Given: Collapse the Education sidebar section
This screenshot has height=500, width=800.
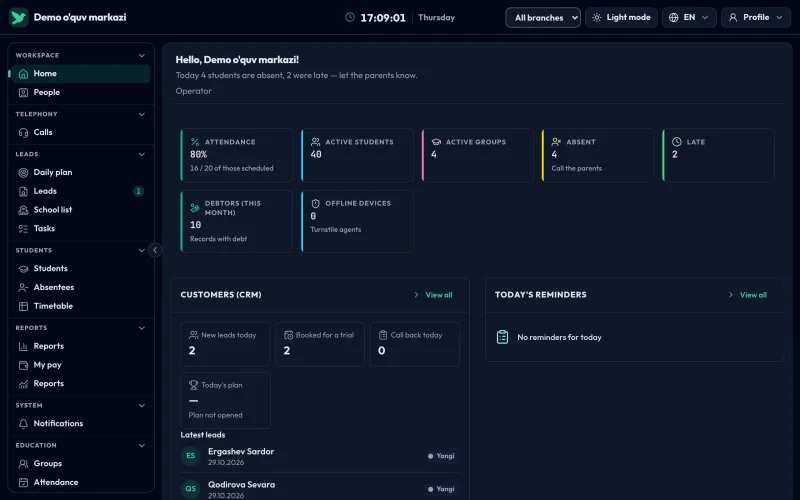Looking at the screenshot, I should point(142,445).
